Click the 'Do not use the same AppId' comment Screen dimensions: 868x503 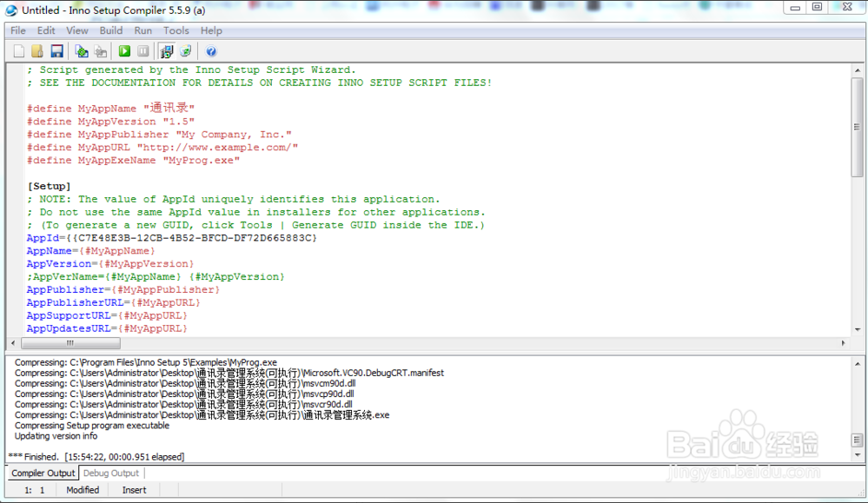tap(255, 213)
